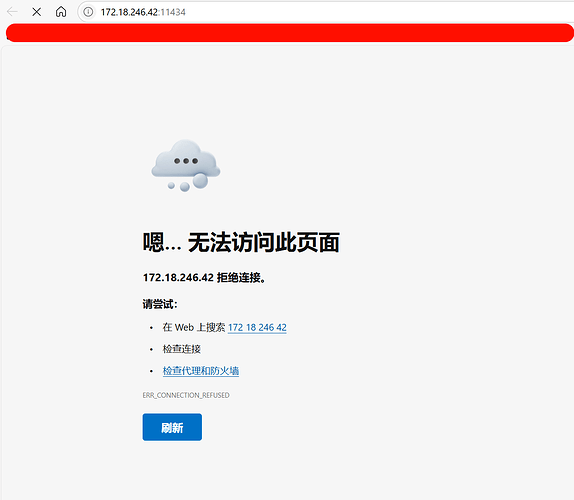The width and height of the screenshot is (574, 500).
Task: Open the 检查代理和防火墙 link
Action: click(x=201, y=371)
